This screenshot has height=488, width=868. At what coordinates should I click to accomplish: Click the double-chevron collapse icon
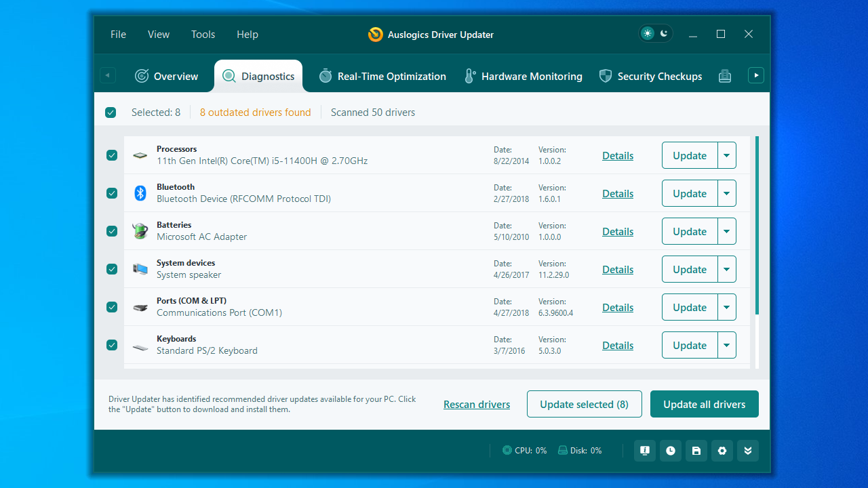[748, 451]
